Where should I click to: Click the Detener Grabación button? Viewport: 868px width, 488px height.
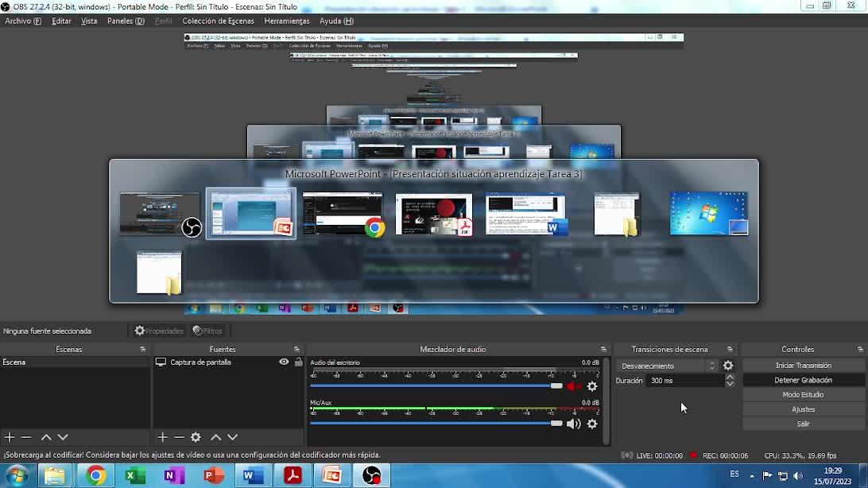(x=803, y=380)
